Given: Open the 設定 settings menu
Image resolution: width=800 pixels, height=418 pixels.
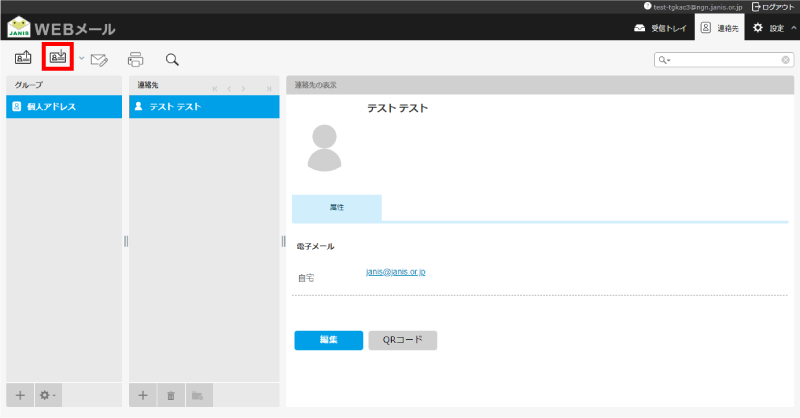Looking at the screenshot, I should coord(769,28).
